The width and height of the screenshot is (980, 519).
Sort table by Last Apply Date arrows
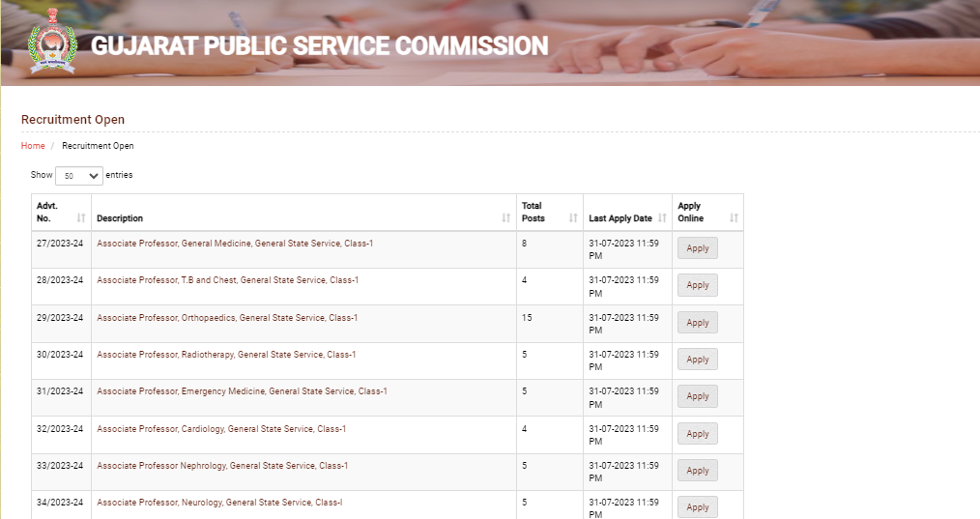coord(662,217)
